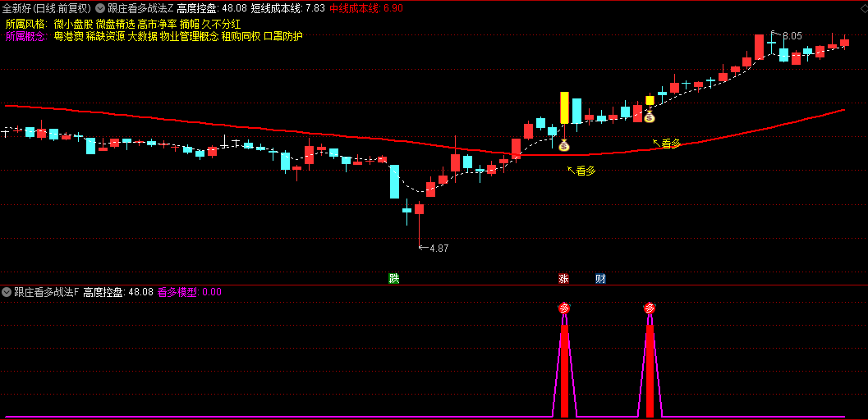Click the 所属概念 label
The image size is (868, 420).
click(26, 36)
